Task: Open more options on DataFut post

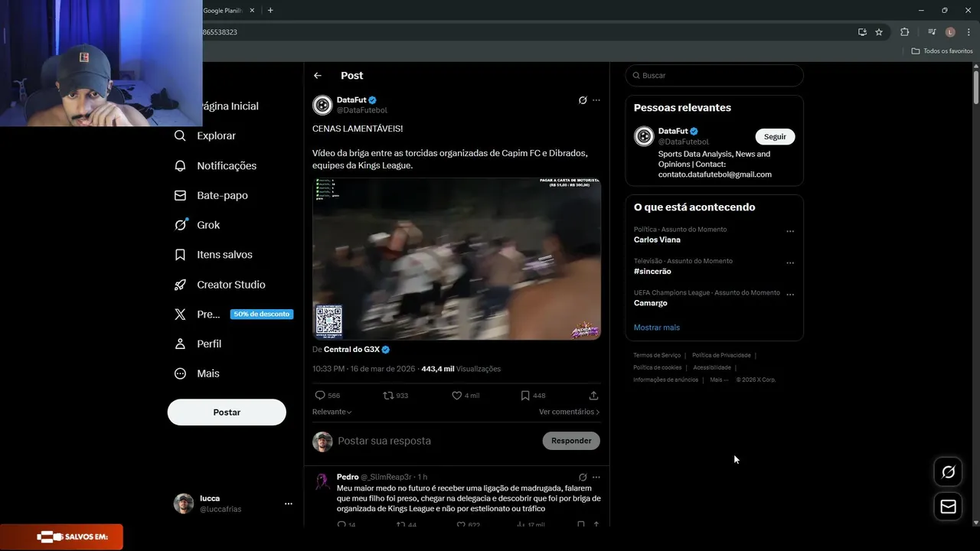Action: tap(596, 100)
